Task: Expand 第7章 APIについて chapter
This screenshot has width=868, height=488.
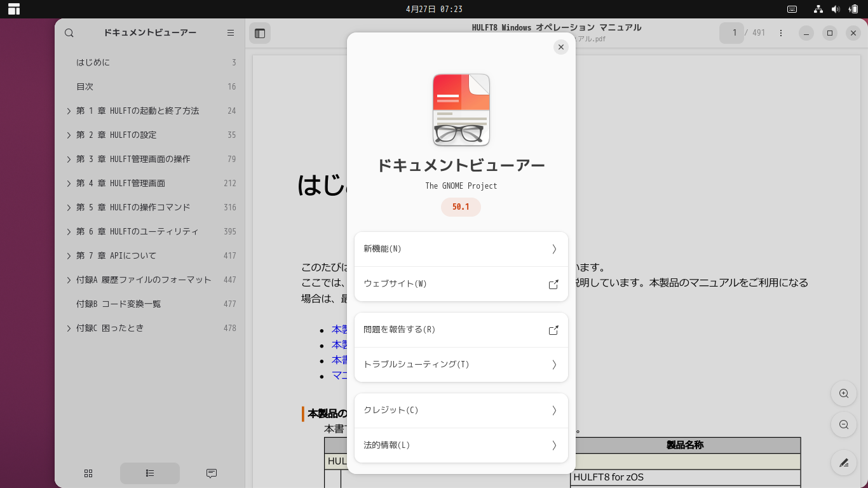Action: pos(69,255)
